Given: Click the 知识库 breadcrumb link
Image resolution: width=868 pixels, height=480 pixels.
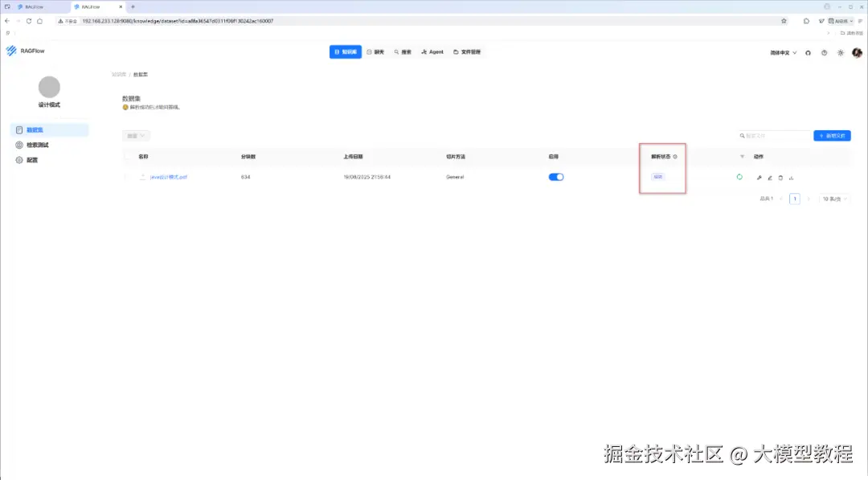Looking at the screenshot, I should pos(119,74).
